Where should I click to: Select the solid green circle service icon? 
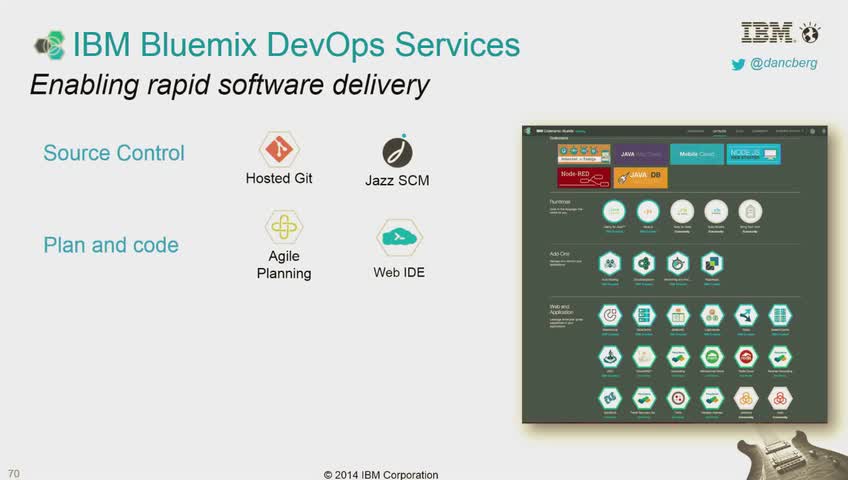(x=712, y=357)
